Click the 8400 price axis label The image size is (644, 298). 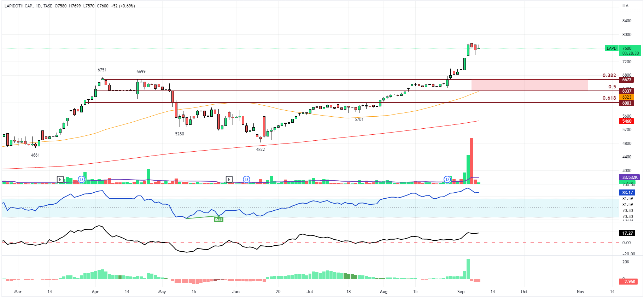point(627,21)
